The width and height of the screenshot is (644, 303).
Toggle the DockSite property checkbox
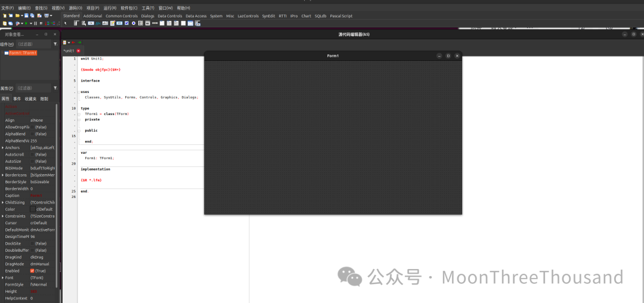tap(32, 243)
